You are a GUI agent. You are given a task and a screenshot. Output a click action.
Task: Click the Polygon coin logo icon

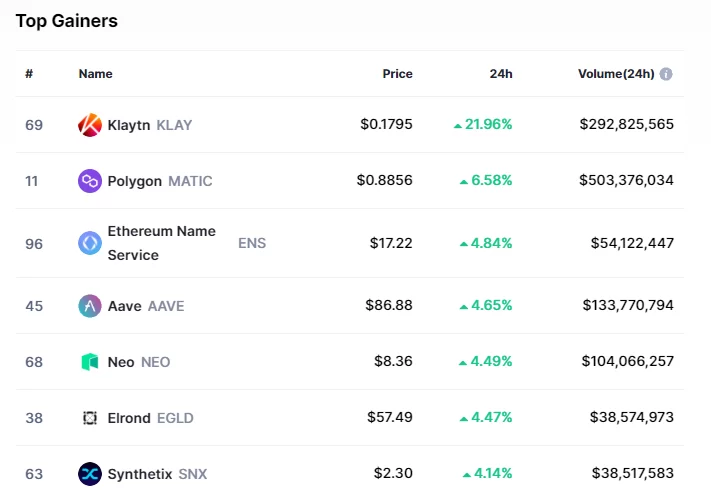click(x=90, y=181)
